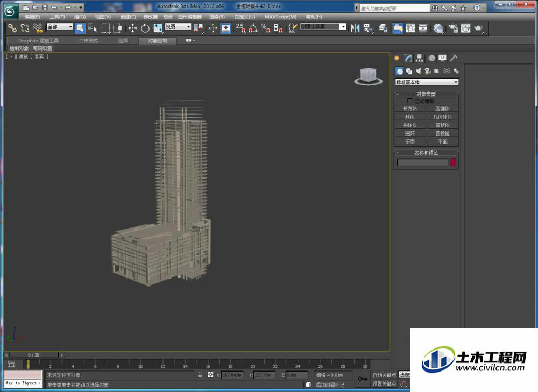Click the 圆柱体 cylinder button
This screenshot has width=538, height=392.
pos(410,125)
